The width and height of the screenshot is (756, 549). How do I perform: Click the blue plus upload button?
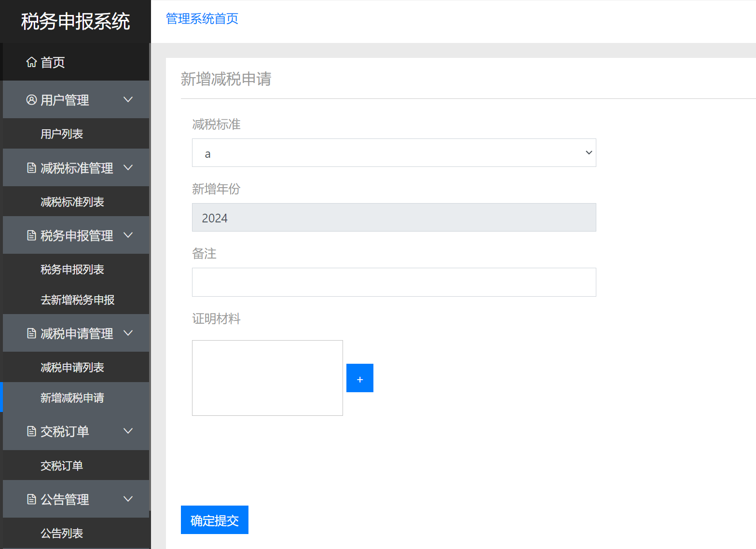[360, 378]
